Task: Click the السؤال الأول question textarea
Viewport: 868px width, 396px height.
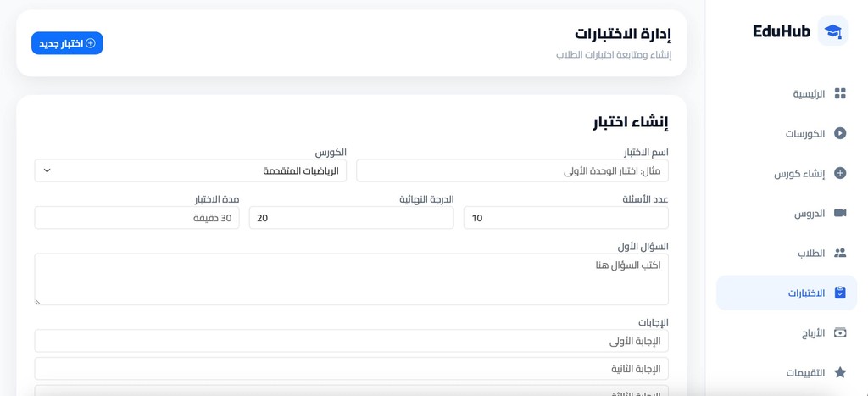Action: (352, 279)
